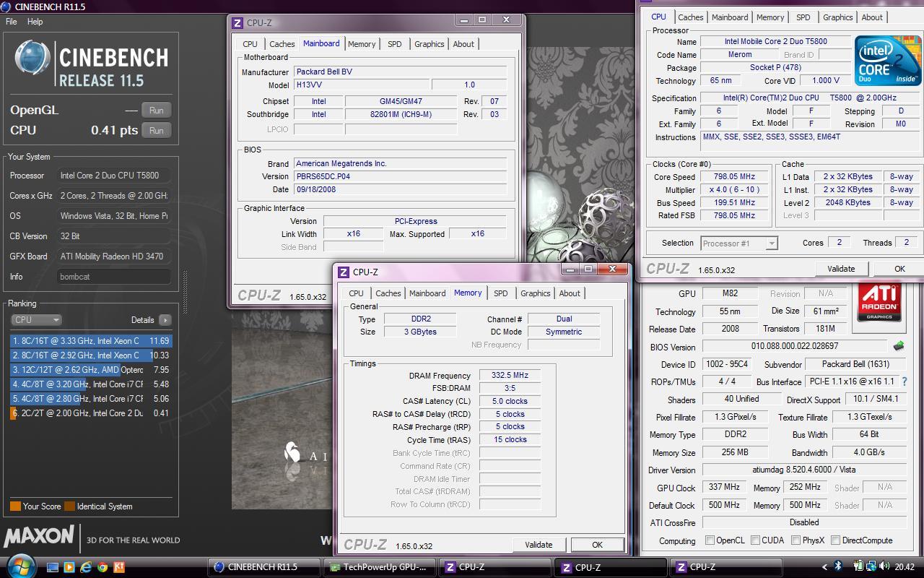Select CPU tab in Memory window

pos(356,293)
